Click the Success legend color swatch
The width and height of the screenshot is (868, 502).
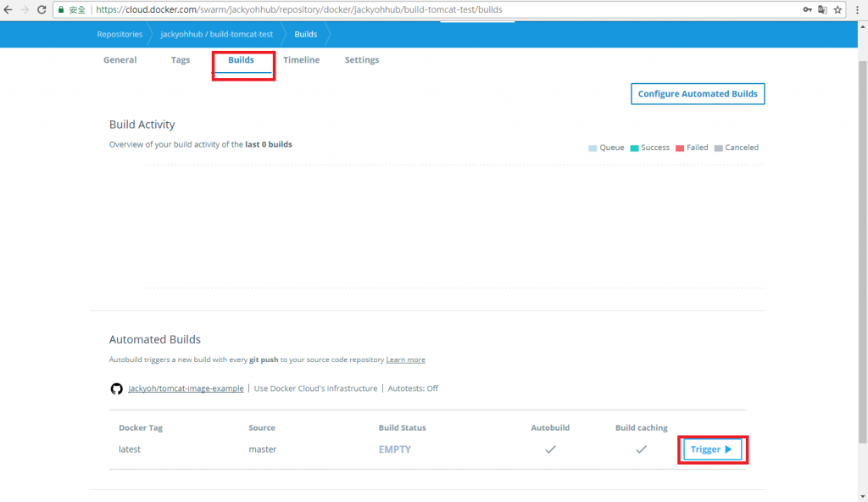tap(634, 148)
